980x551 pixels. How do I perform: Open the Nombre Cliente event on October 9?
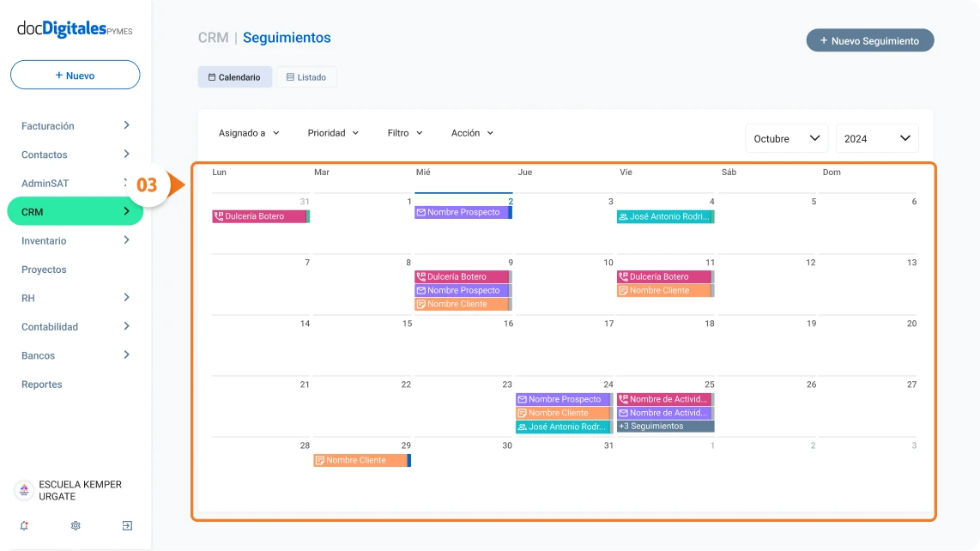tap(463, 305)
